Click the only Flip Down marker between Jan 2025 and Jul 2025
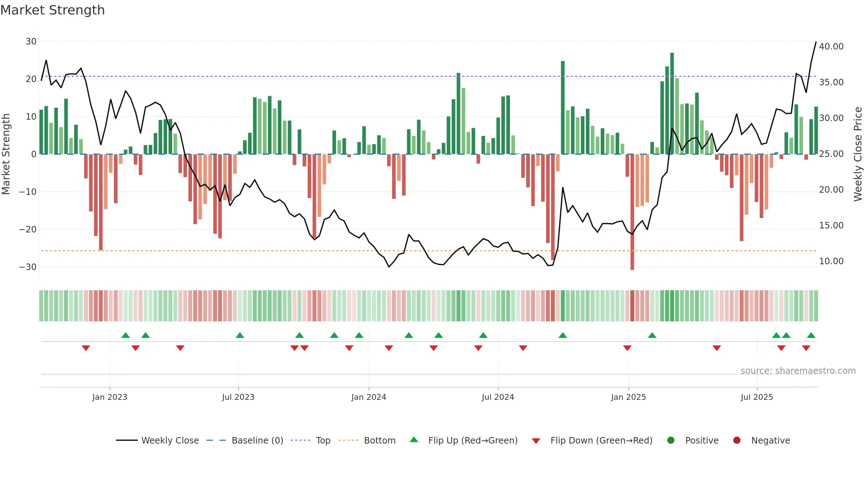The height and width of the screenshot is (488, 868). [x=717, y=348]
